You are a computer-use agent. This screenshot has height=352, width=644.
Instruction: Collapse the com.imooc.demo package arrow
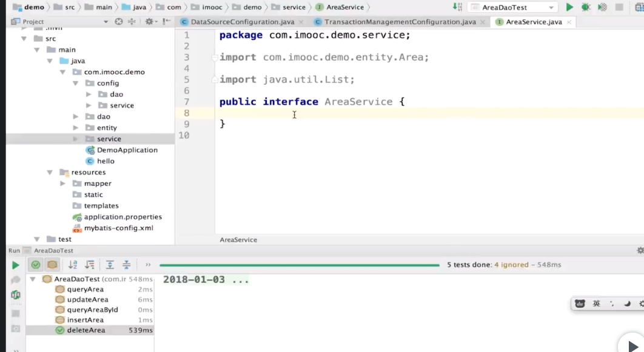pyautogui.click(x=62, y=72)
